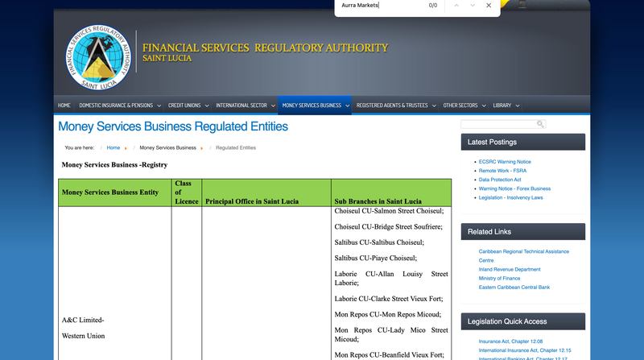The image size is (644, 360).
Task: Expand Domestic Insurance & Pensions dropdown arrow
Action: [x=159, y=106]
